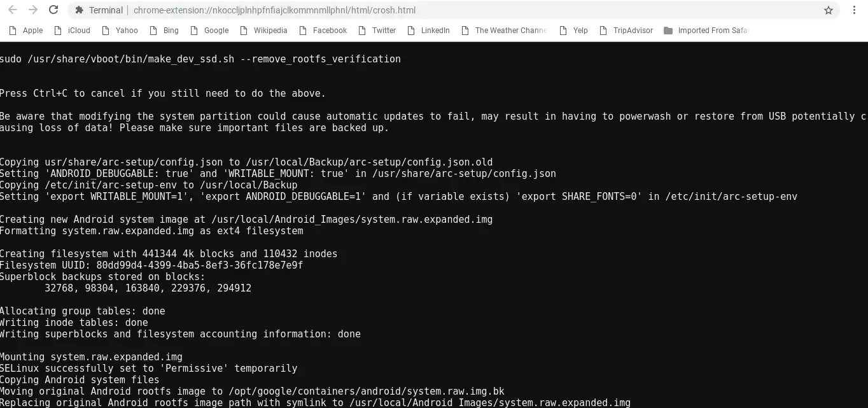Click 'Mounting system.raw.expanded.img' line
Screen dimensions: 868x408
[91, 356]
